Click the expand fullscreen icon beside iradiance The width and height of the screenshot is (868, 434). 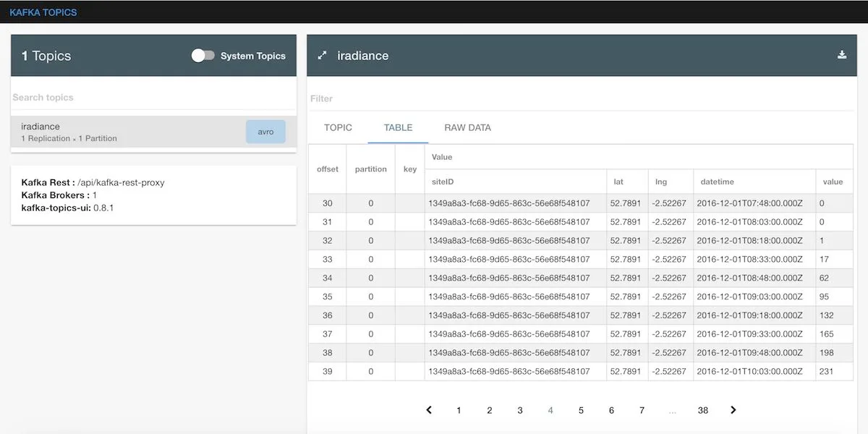[x=323, y=55]
